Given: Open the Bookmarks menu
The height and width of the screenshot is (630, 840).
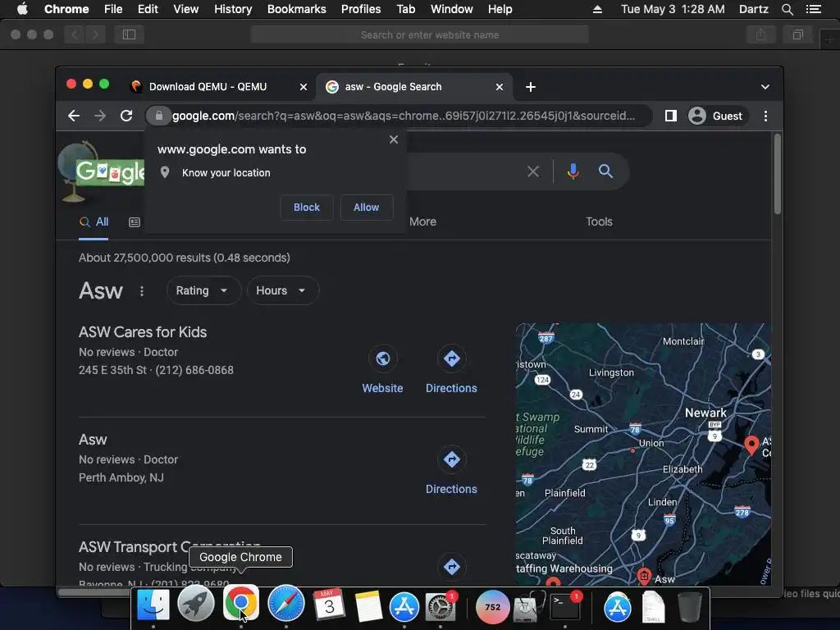Looking at the screenshot, I should point(297,9).
